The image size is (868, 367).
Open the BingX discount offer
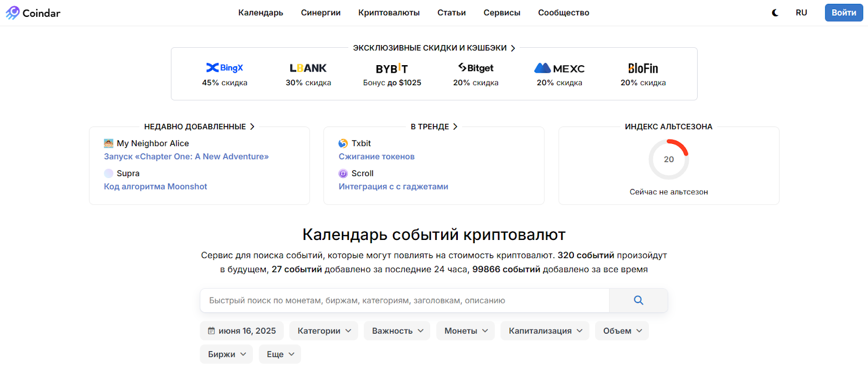[x=225, y=74]
